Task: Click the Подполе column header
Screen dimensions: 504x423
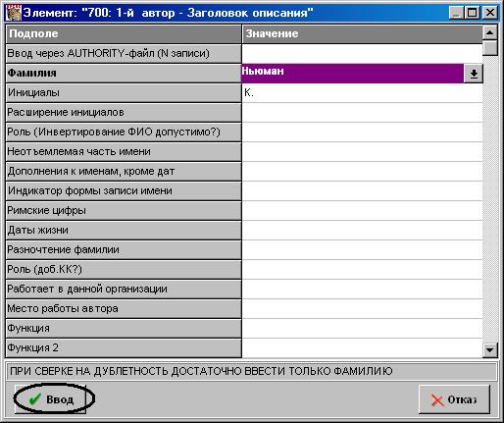Action: [124, 34]
